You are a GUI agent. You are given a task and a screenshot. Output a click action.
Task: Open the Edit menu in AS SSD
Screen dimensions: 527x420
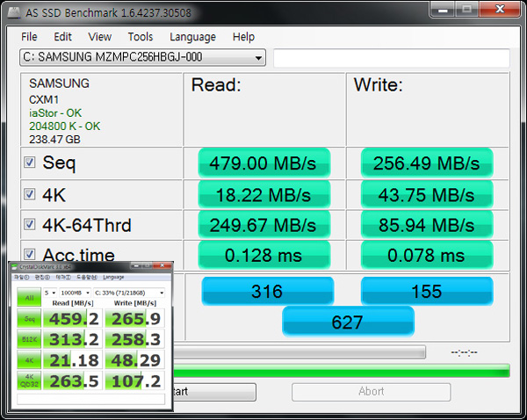[63, 37]
